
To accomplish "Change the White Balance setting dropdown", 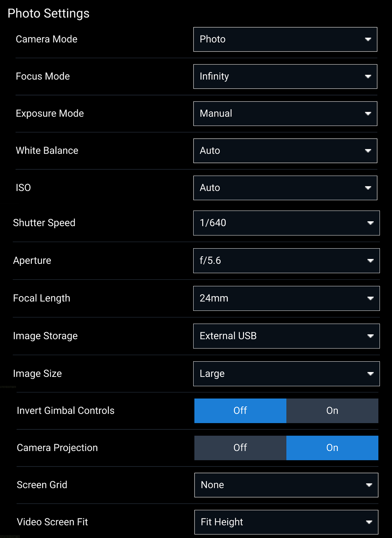I will 285,151.
